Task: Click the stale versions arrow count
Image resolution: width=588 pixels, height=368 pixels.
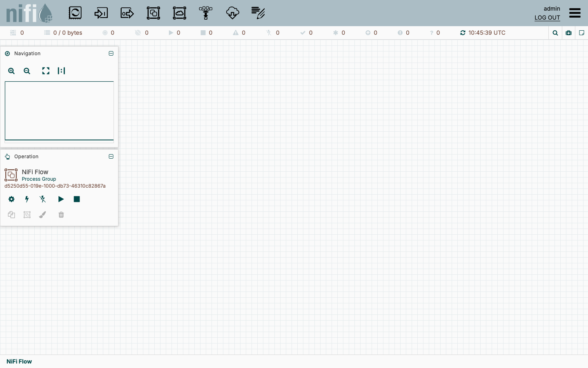Action: [371, 33]
